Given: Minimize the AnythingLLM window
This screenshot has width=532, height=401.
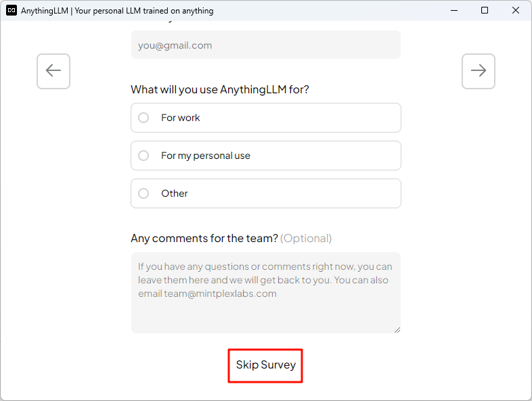Looking at the screenshot, I should [x=453, y=11].
